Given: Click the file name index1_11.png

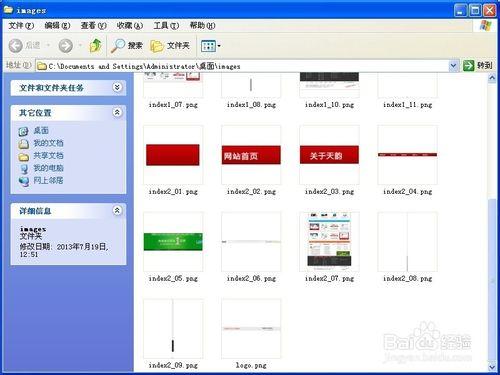Looking at the screenshot, I should click(x=407, y=105).
